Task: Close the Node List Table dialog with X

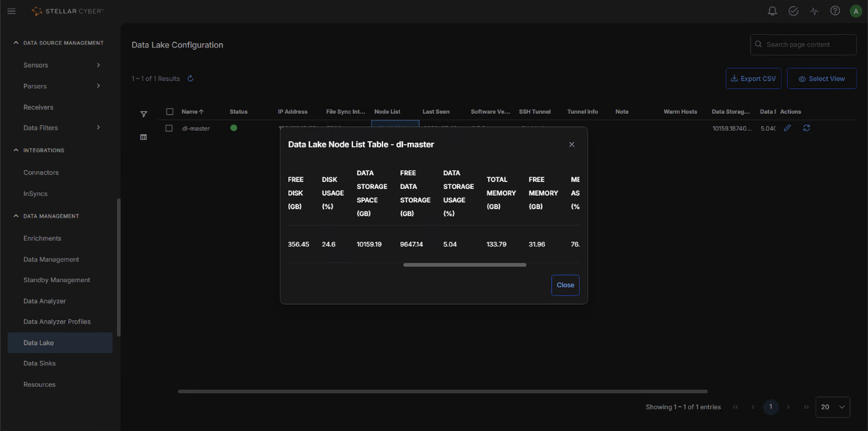Action: 572,145
